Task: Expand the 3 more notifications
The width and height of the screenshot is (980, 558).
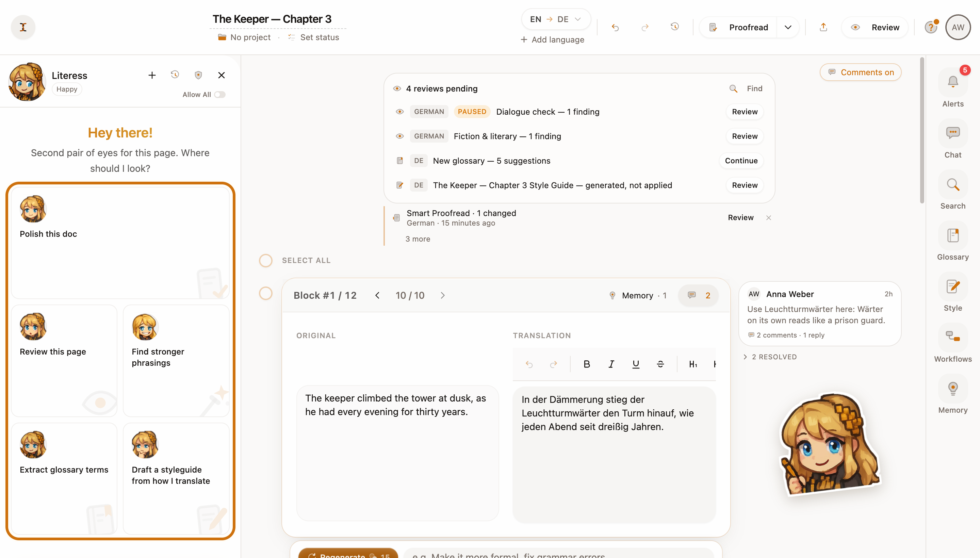Action: pyautogui.click(x=418, y=239)
